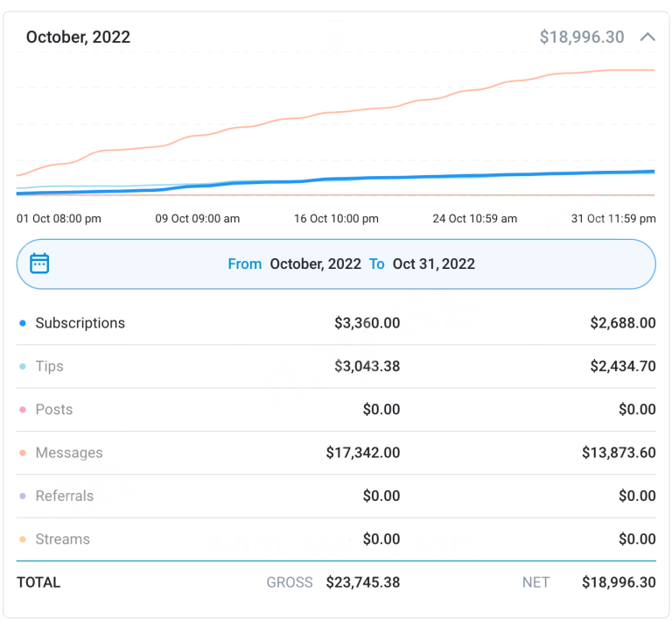The height and width of the screenshot is (620, 672).
Task: Click the blue Subscriptions legend dot
Action: pos(23,323)
